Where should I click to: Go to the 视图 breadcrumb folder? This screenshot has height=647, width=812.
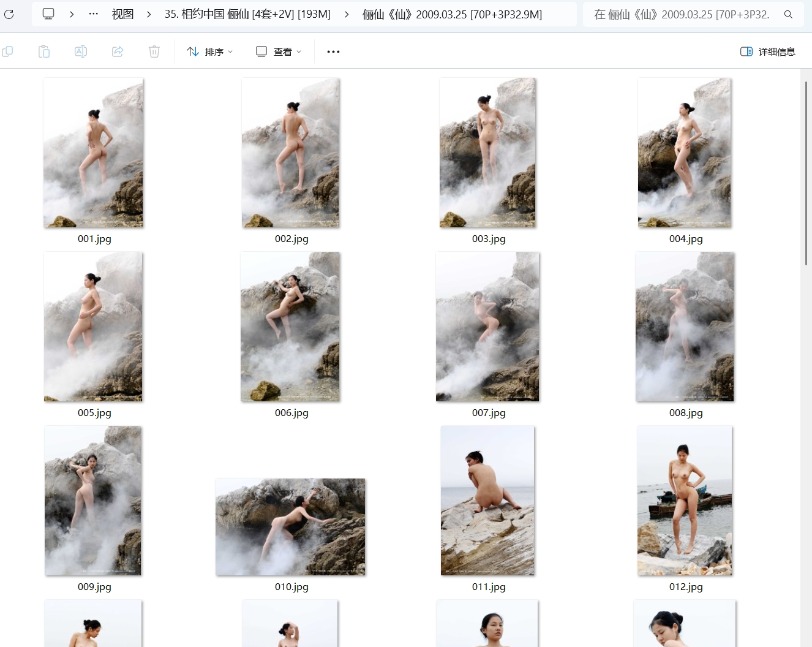(122, 13)
